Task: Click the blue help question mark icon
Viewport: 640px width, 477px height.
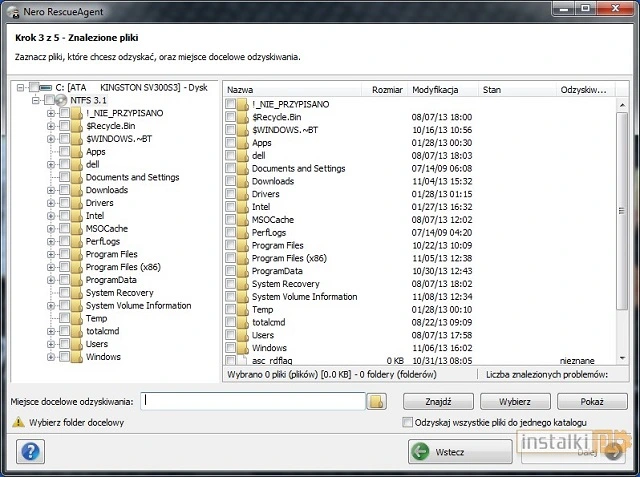Action: pos(30,452)
